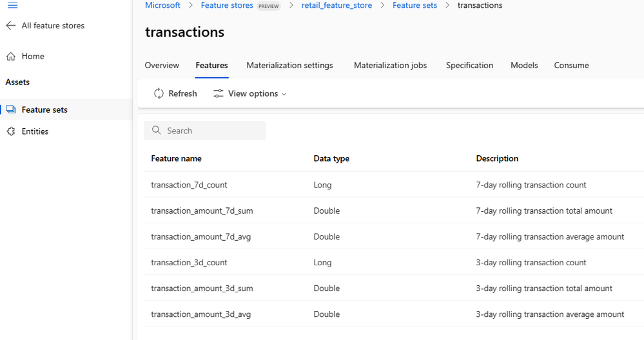Image resolution: width=644 pixels, height=340 pixels.
Task: Click the transactions page title
Action: pyautogui.click(x=185, y=32)
